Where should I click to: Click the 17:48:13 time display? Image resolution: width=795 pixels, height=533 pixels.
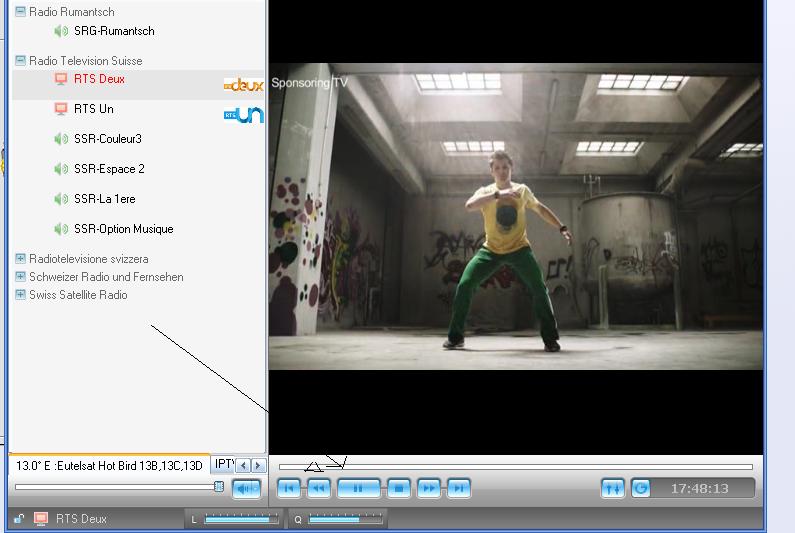click(700, 488)
